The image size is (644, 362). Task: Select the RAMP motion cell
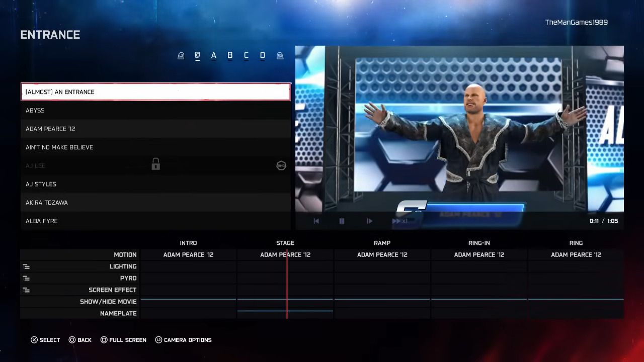point(382,255)
